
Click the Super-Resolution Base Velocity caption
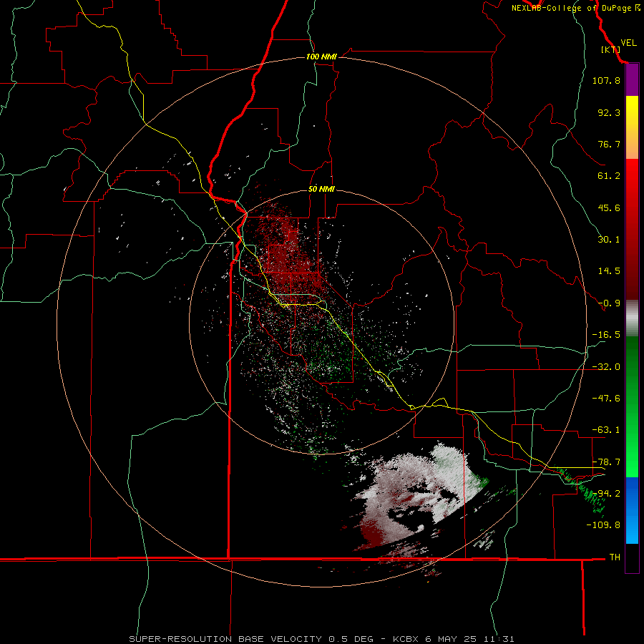(x=321, y=639)
